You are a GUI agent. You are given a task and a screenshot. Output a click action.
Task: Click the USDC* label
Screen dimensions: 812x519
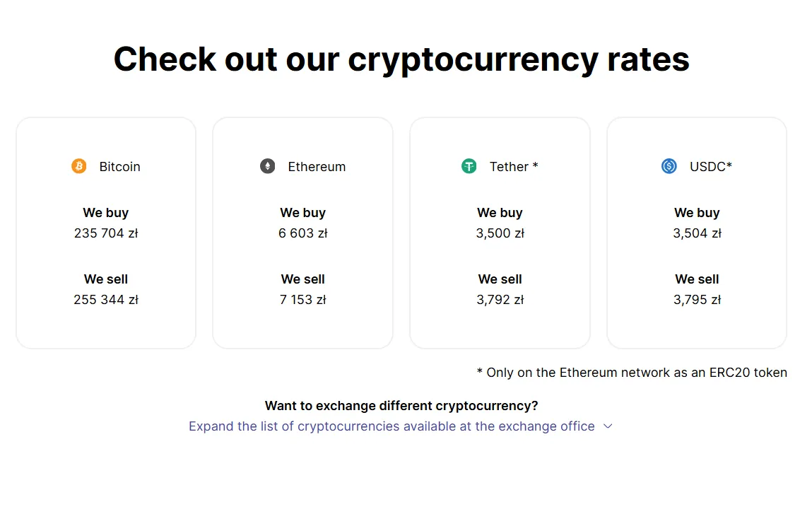click(710, 167)
